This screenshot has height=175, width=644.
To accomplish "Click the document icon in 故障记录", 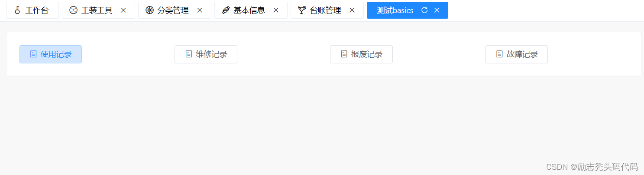I will (x=499, y=54).
